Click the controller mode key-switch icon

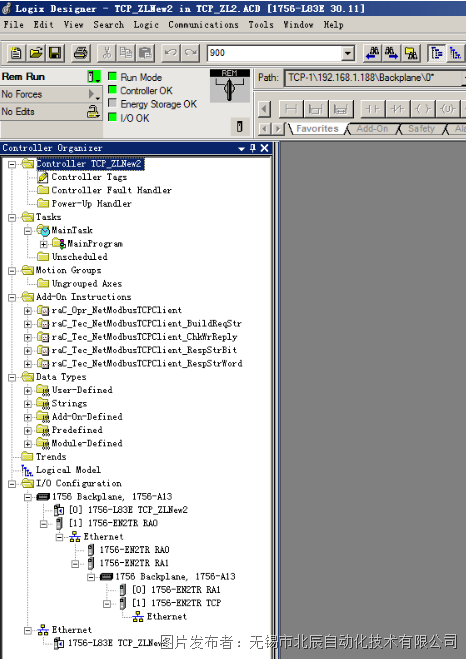229,86
